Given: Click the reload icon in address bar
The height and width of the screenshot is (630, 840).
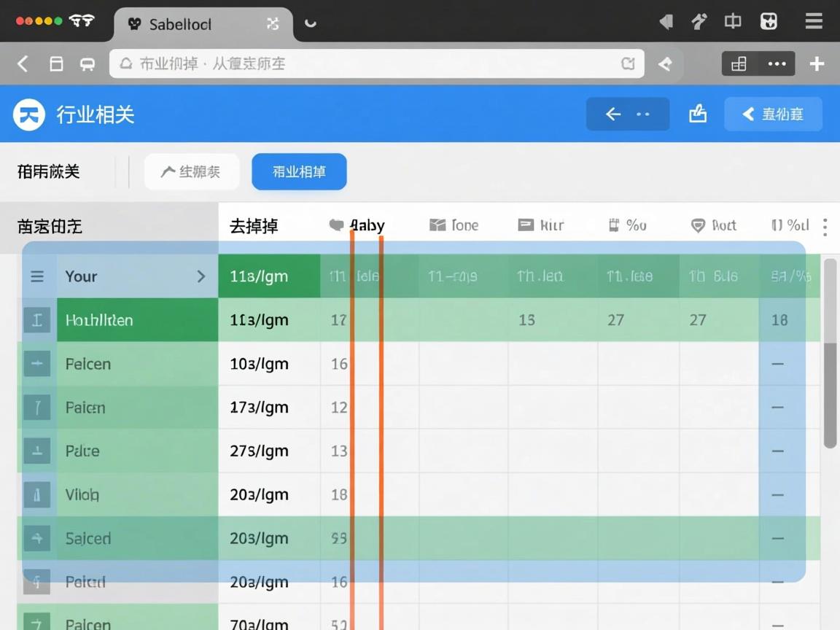Looking at the screenshot, I should tap(627, 64).
